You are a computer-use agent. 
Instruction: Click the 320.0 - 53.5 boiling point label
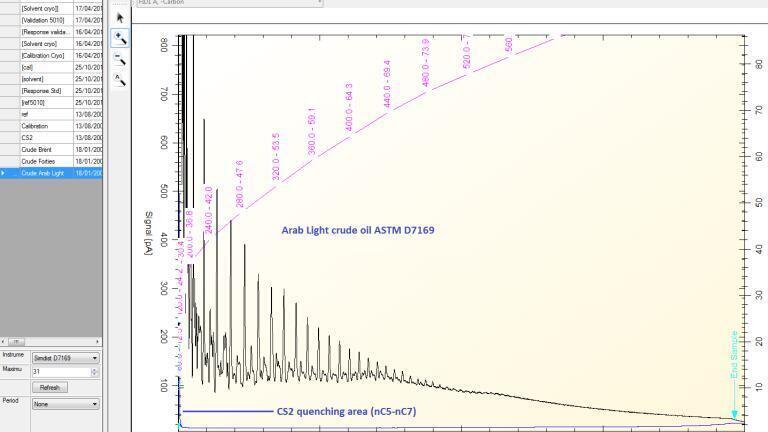click(x=275, y=156)
